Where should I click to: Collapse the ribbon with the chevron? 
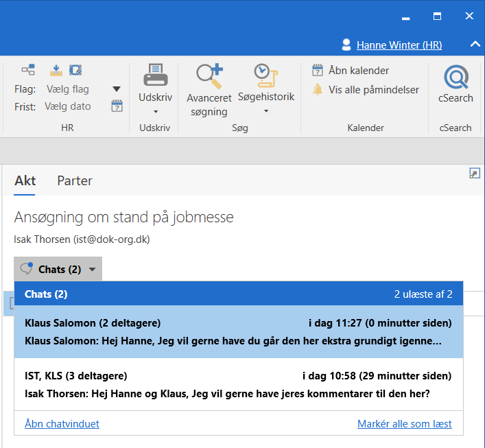coord(475,45)
